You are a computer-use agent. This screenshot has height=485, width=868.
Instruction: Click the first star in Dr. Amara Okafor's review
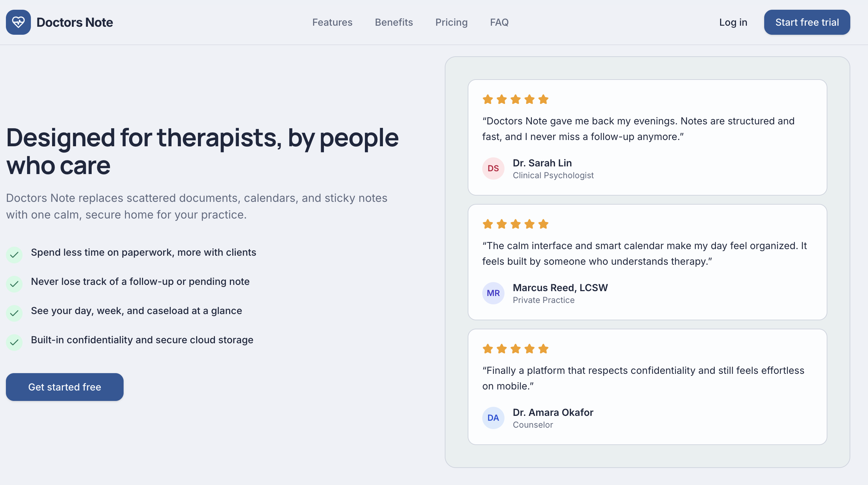pyautogui.click(x=488, y=348)
